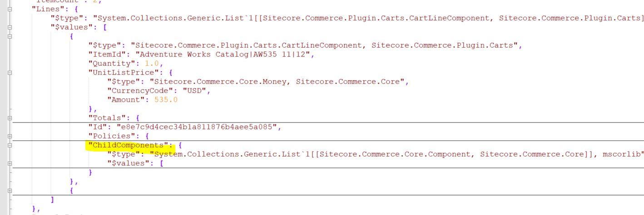Collapse the "$values" array fold under Lines

click(x=10, y=27)
